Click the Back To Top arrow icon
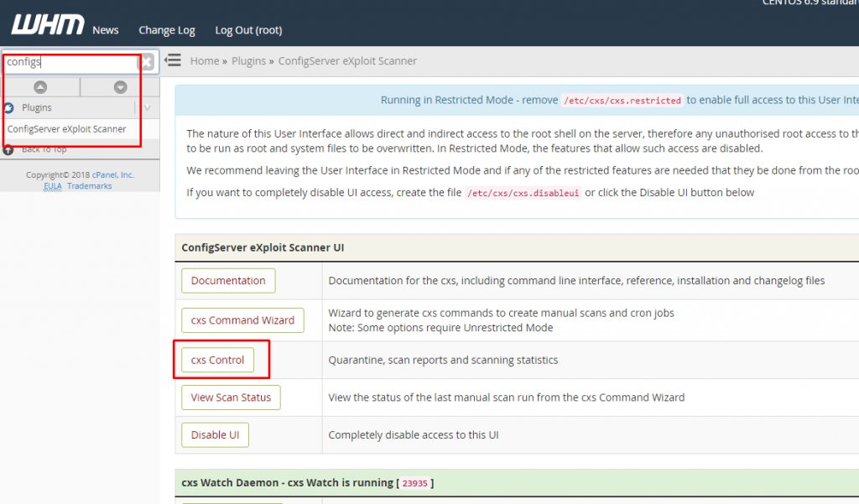 pyautogui.click(x=8, y=150)
